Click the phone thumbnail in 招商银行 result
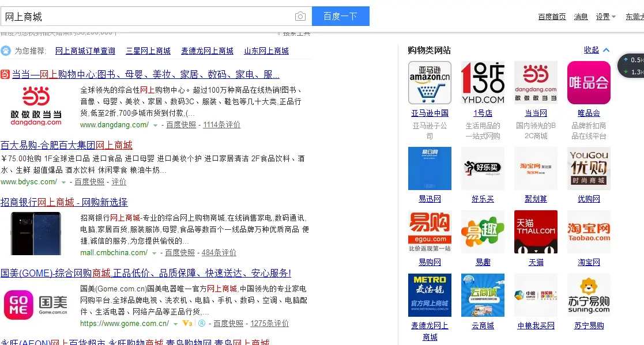The image size is (644, 345). pos(36,234)
